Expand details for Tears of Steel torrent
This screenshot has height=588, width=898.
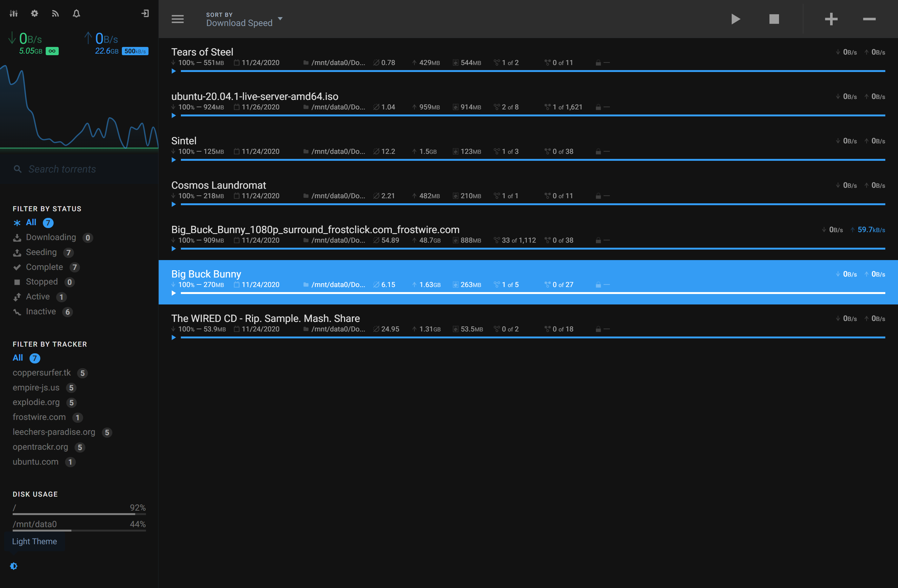tap(174, 71)
